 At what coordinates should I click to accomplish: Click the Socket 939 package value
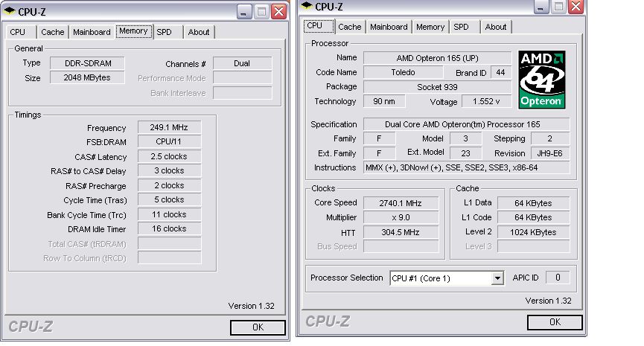click(438, 87)
